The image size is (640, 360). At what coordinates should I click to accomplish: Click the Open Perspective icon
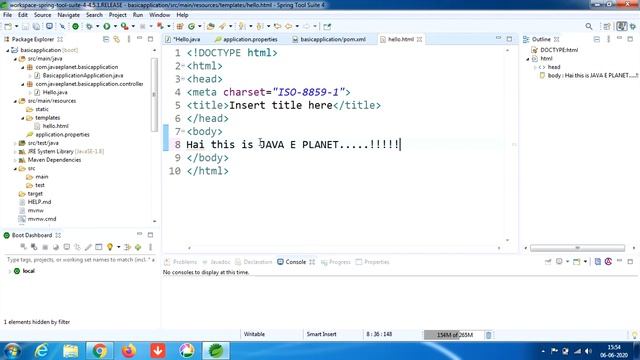click(x=607, y=27)
